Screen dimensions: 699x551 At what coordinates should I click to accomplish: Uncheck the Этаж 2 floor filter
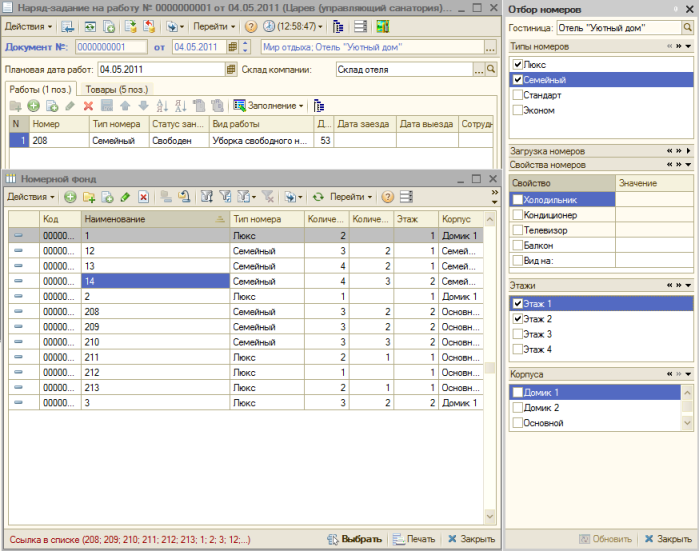(x=517, y=318)
